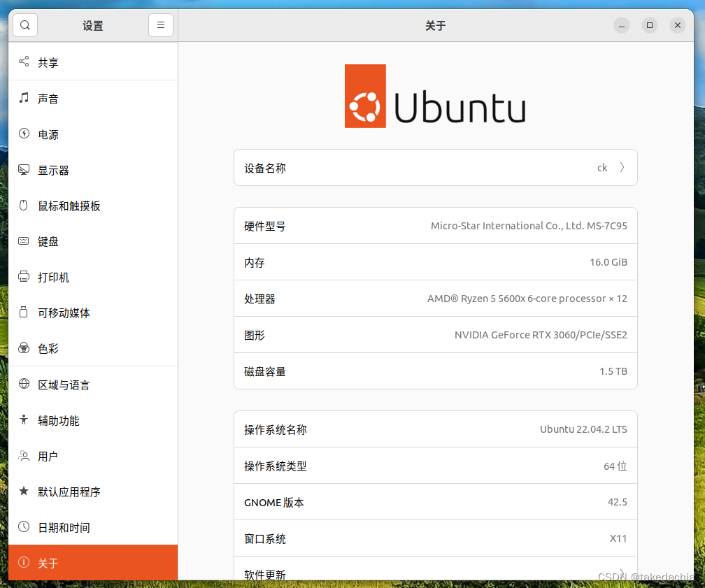Click the Accessibility figure icon
The height and width of the screenshot is (588, 705).
tap(24, 420)
